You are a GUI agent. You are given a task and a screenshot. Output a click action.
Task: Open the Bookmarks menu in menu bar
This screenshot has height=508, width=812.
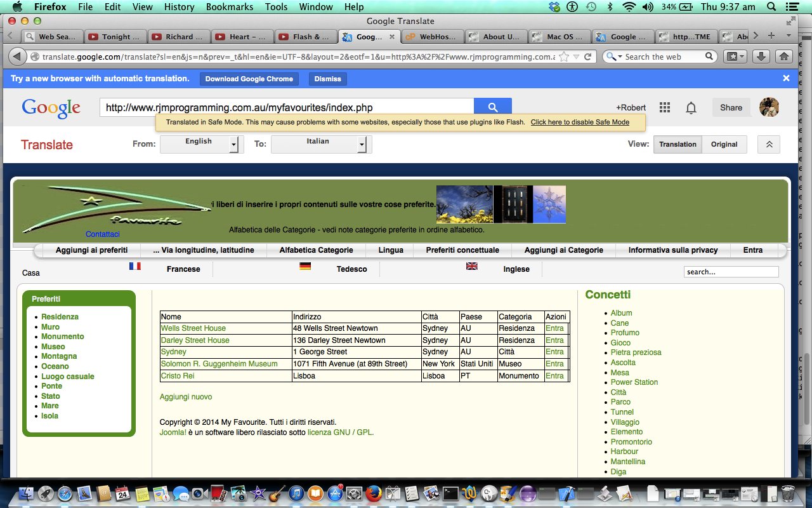click(x=229, y=7)
